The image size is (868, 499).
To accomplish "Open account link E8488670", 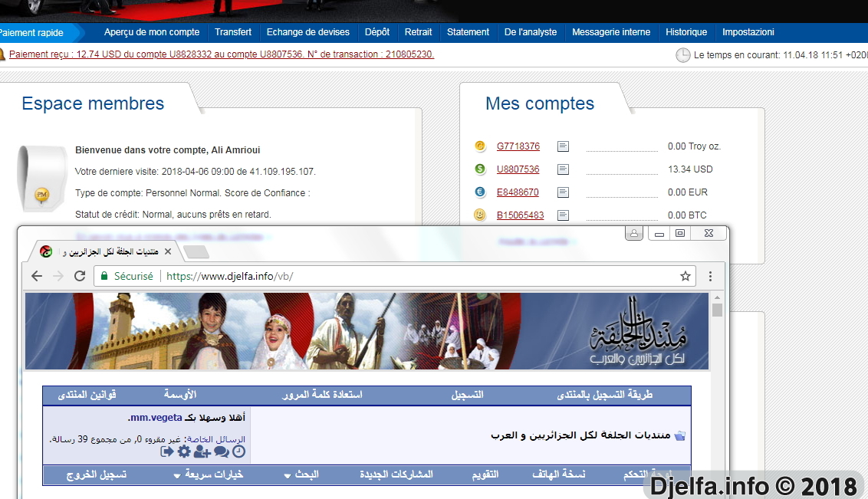I will [x=518, y=192].
